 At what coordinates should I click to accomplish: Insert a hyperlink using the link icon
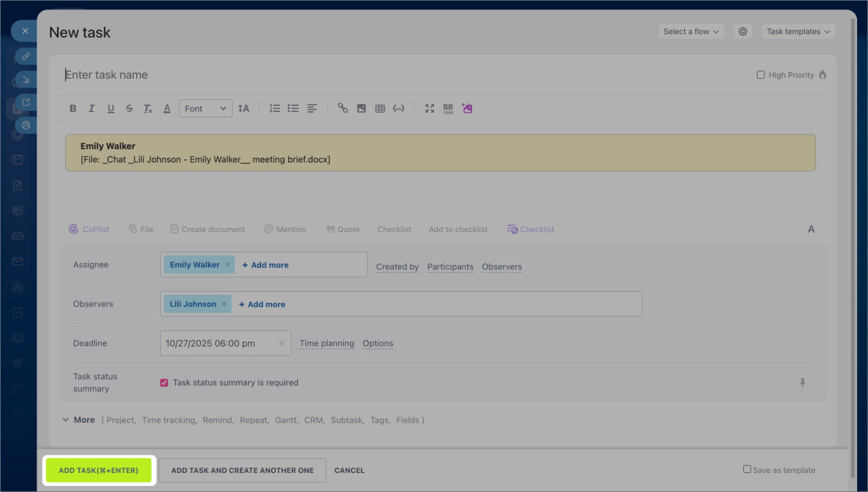pyautogui.click(x=342, y=109)
